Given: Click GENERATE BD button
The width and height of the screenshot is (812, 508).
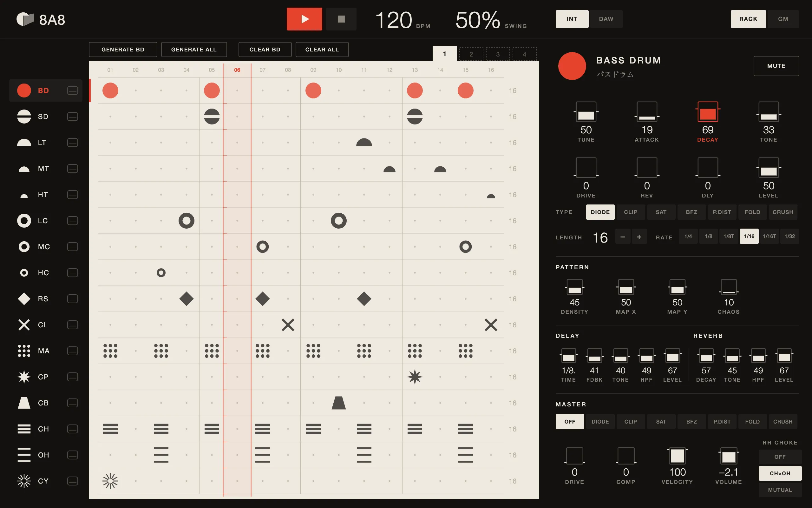Looking at the screenshot, I should 123,50.
